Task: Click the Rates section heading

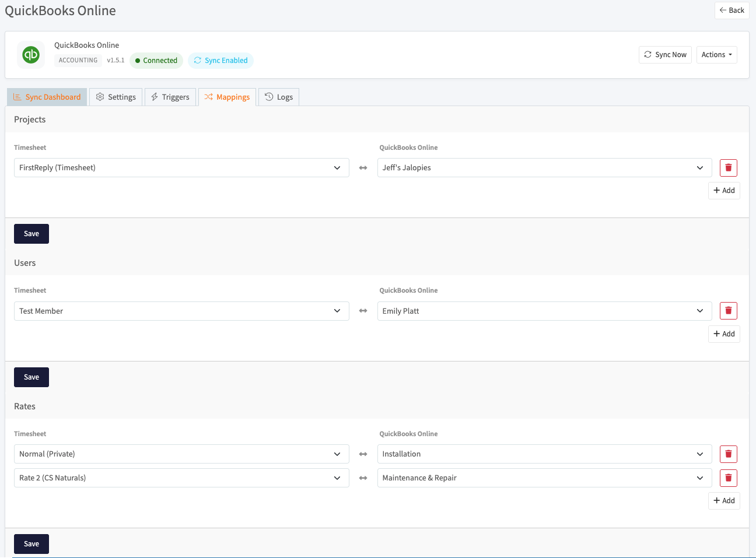Action: click(24, 406)
